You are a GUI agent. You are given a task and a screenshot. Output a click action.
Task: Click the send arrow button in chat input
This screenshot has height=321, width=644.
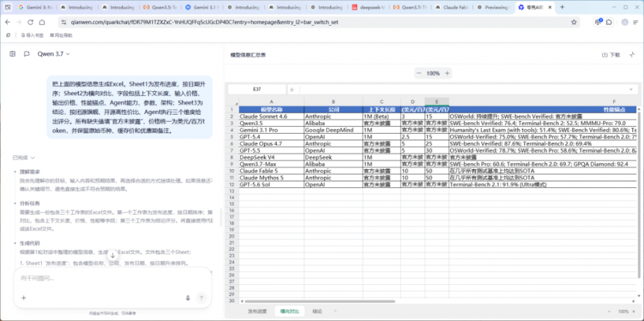[201, 298]
